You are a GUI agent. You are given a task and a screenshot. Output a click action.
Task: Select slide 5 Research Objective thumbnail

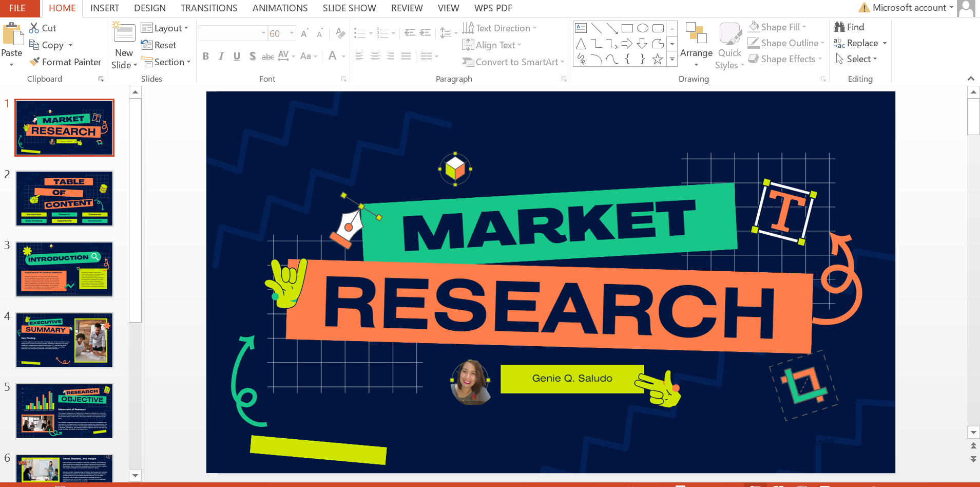(64, 411)
